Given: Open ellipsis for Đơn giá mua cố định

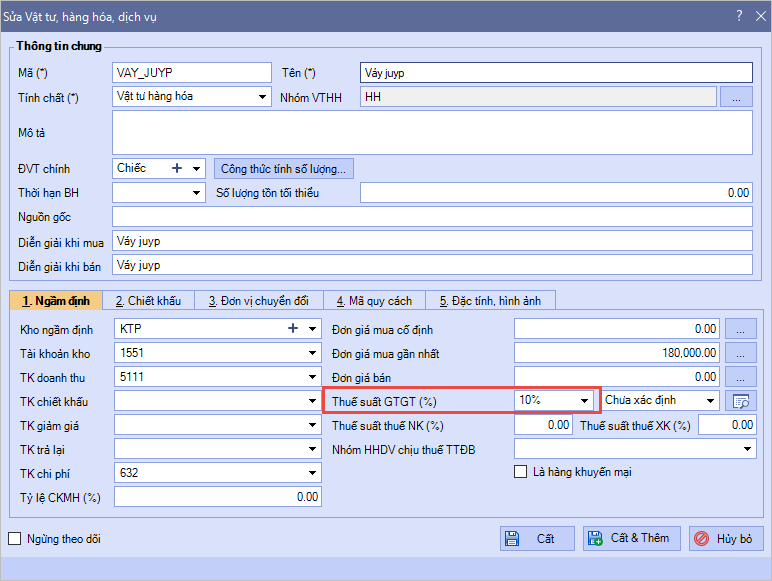Looking at the screenshot, I should [740, 328].
